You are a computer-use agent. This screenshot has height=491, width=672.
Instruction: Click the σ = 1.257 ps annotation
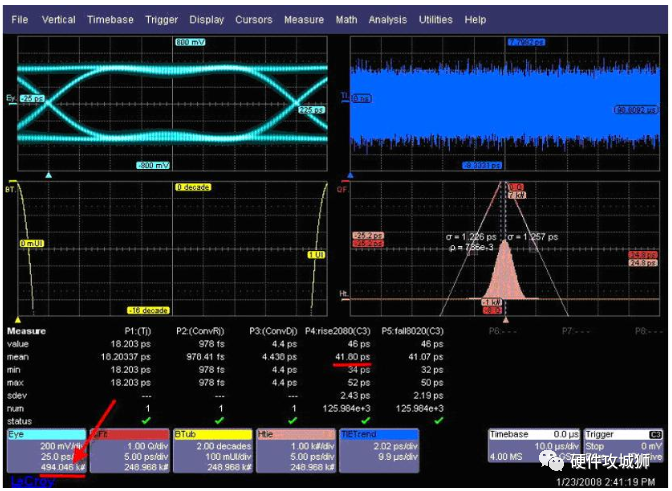[533, 237]
